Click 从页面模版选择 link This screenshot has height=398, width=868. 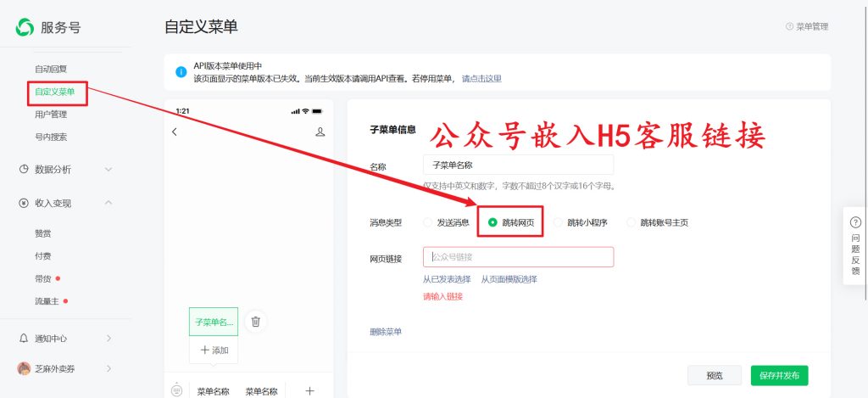coord(509,279)
